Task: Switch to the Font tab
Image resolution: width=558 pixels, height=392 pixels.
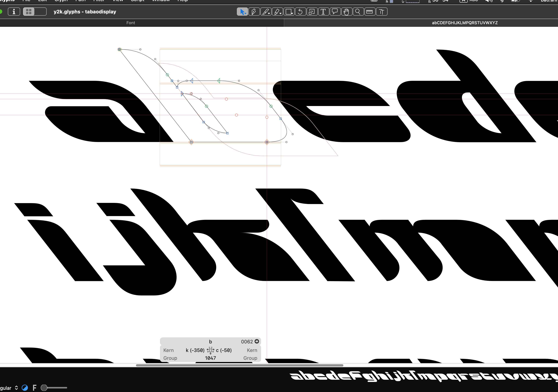Action: 131,23
